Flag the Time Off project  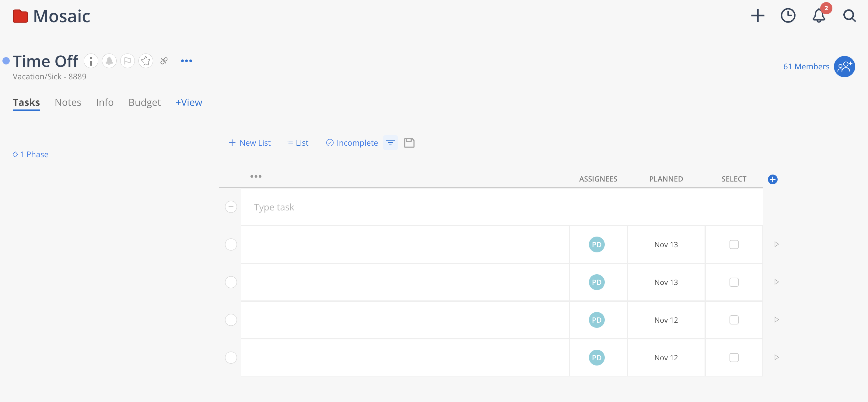tap(127, 61)
